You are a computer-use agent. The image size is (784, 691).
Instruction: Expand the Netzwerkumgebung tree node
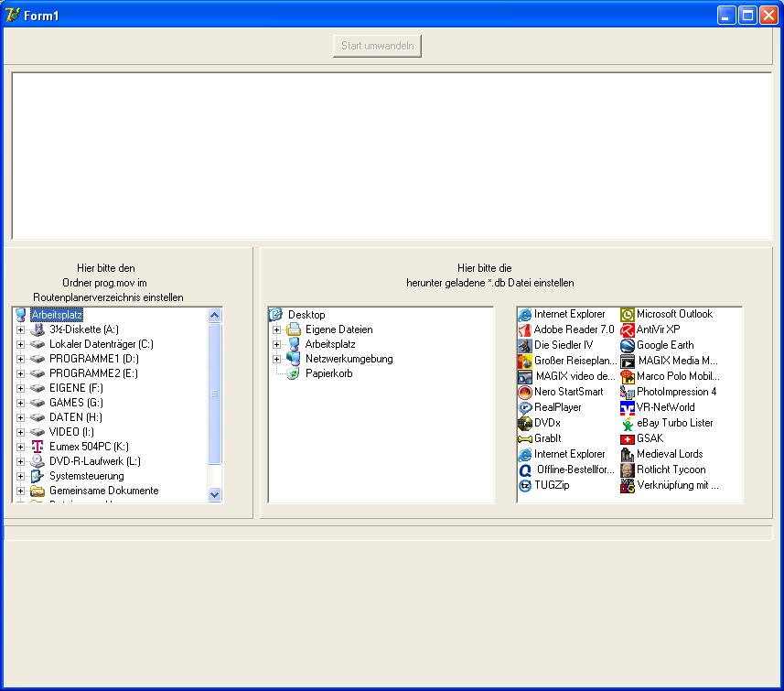[x=277, y=359]
